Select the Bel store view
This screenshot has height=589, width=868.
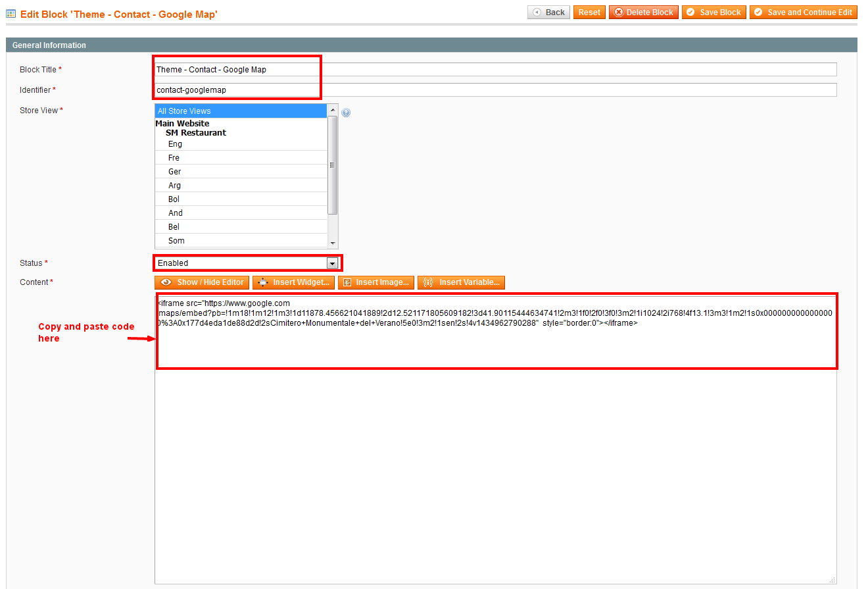(241, 227)
